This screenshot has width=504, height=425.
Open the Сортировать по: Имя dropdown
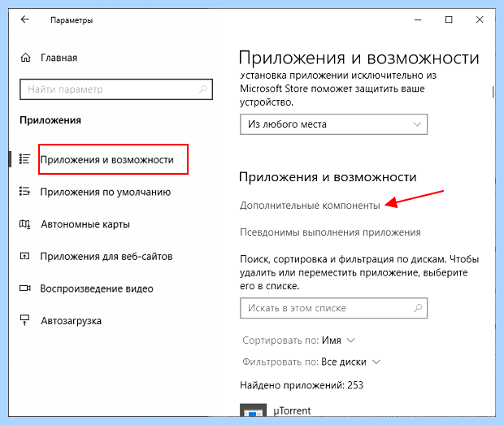point(298,340)
